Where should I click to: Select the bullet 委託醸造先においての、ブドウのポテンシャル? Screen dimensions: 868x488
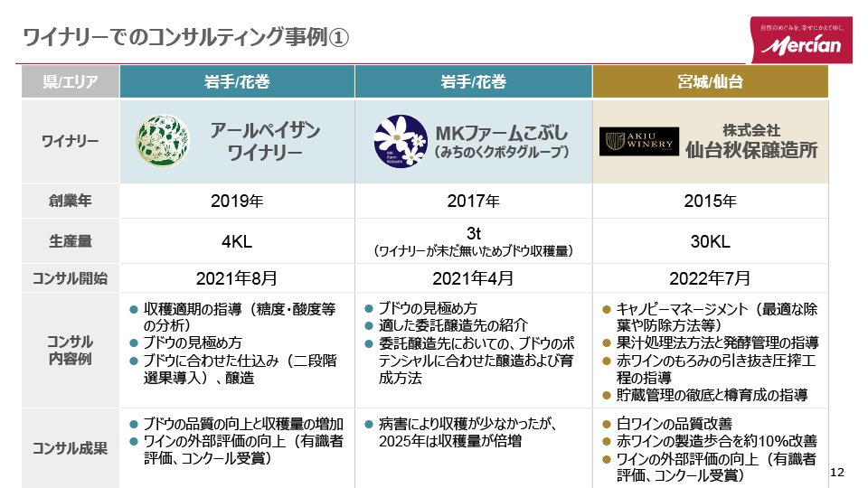(x=476, y=361)
